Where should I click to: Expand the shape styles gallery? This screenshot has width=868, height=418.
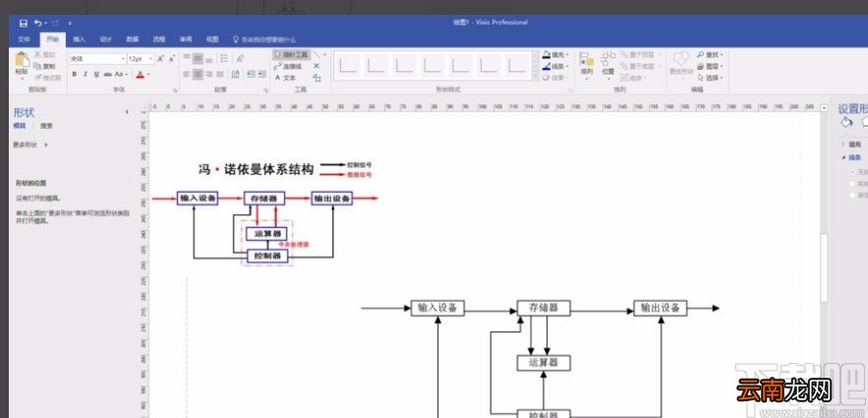tap(536, 78)
